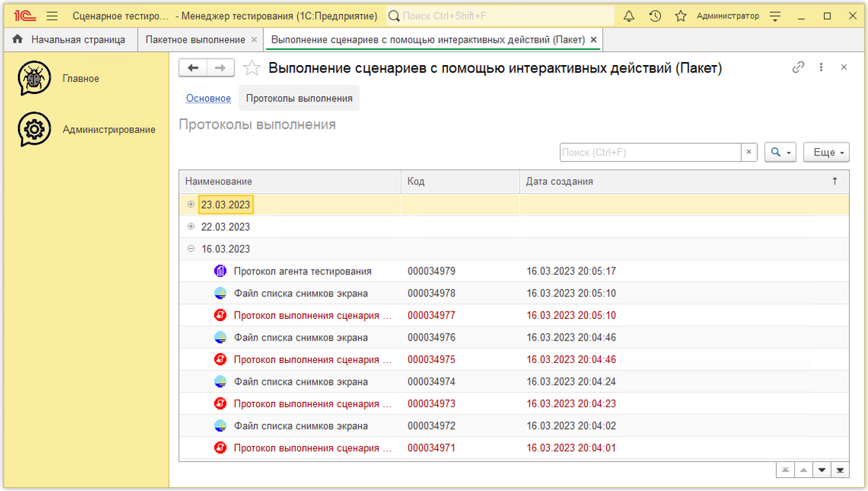Expand the 23.03.2023 group
The width and height of the screenshot is (868, 491).
click(x=191, y=205)
